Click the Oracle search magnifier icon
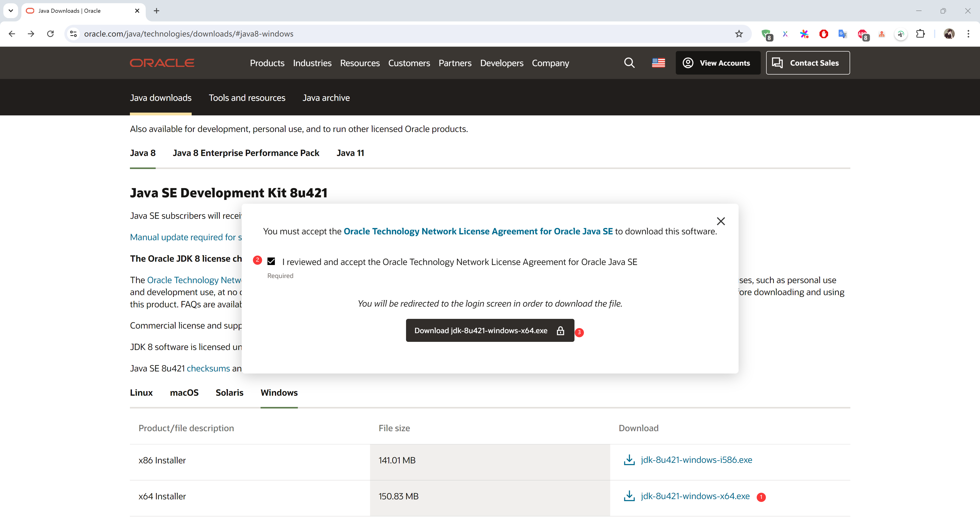 [629, 63]
